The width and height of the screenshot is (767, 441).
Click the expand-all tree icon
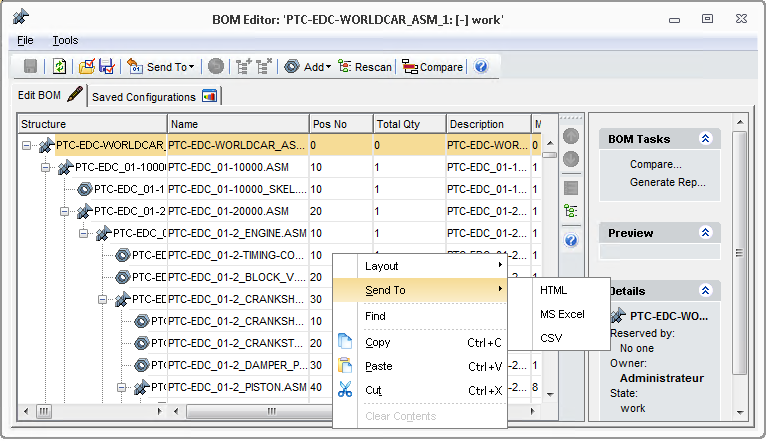click(243, 66)
